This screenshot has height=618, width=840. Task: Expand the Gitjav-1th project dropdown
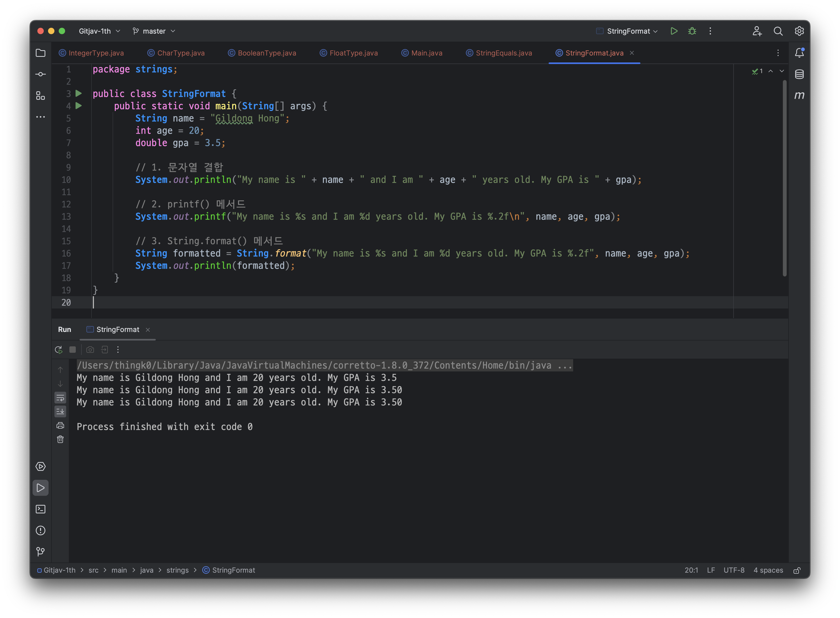point(99,31)
